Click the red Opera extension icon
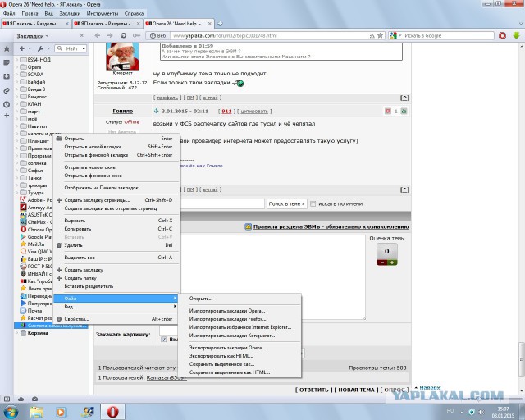Image resolution: width=525 pixels, height=420 pixels. pyautogui.click(x=502, y=35)
